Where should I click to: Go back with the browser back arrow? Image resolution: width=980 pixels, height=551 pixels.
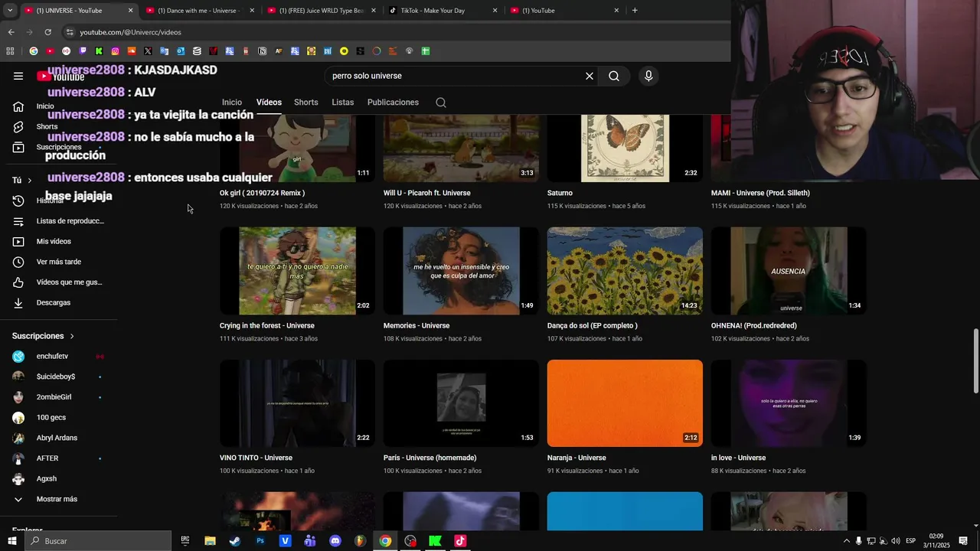(11, 32)
